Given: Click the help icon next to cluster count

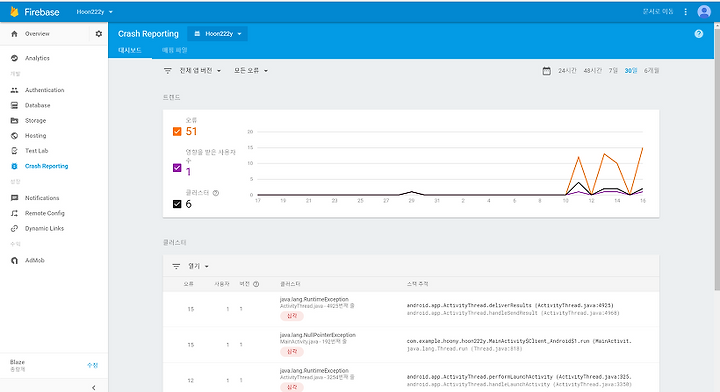Looking at the screenshot, I should (x=216, y=193).
